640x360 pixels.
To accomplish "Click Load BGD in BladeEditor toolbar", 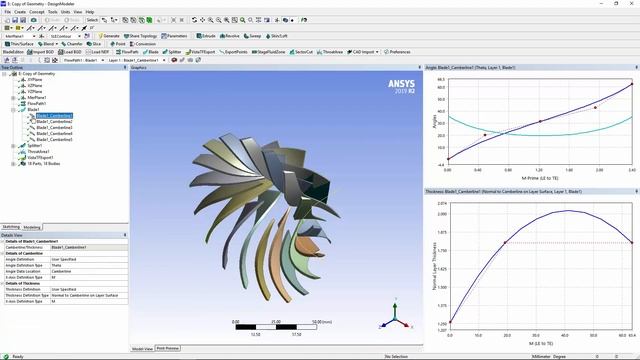I will pyautogui.click(x=70, y=52).
